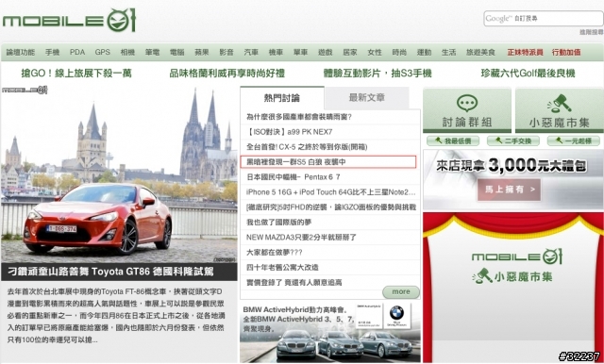Open the 論壇功能 menu
This screenshot has height=364, width=604.
pos(21,52)
